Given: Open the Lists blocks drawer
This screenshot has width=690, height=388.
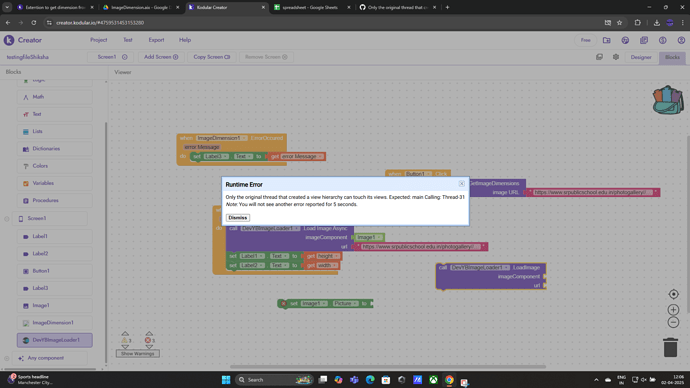Looking at the screenshot, I should 55,131.
